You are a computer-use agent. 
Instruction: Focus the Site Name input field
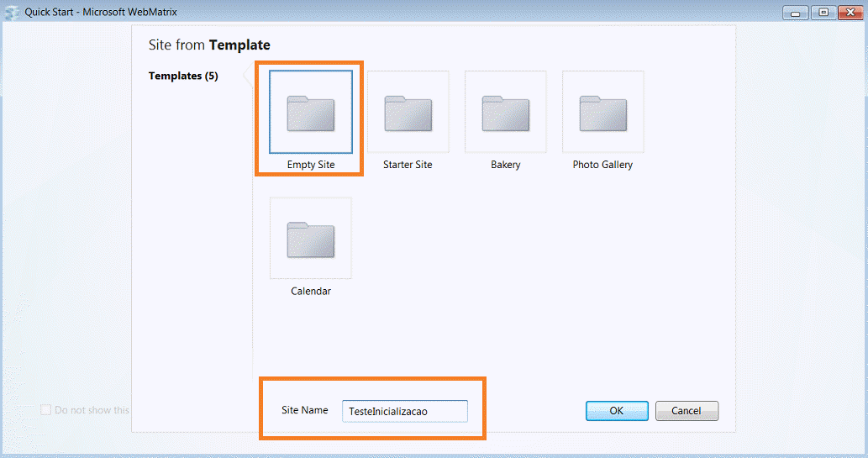(x=405, y=411)
